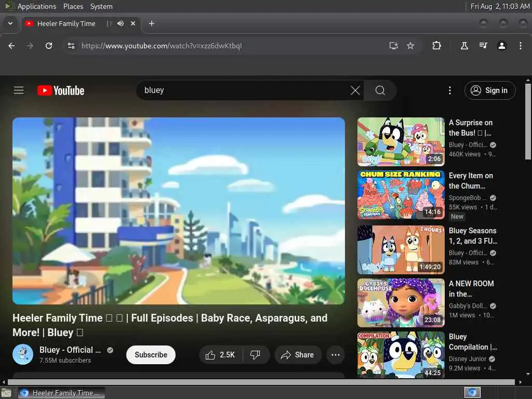Open Bluey Seasons 2 hours thumbnail
Screen dimensions: 532x399
pos(401,250)
